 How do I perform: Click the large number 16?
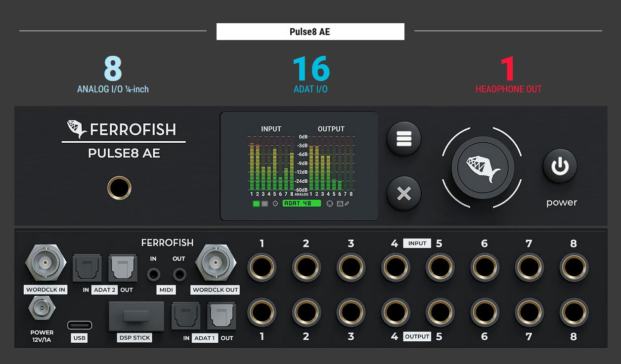tap(311, 69)
